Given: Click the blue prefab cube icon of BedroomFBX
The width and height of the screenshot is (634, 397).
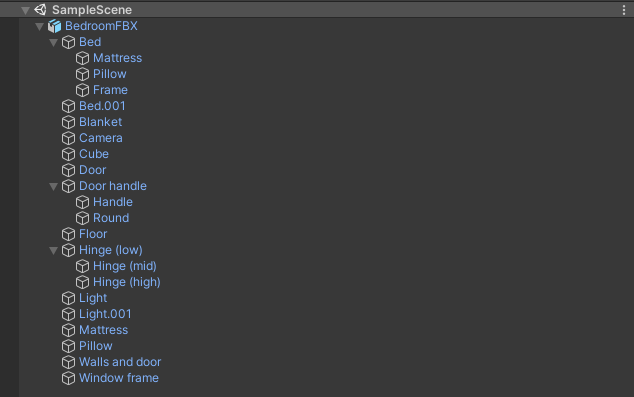Looking at the screenshot, I should click(54, 26).
